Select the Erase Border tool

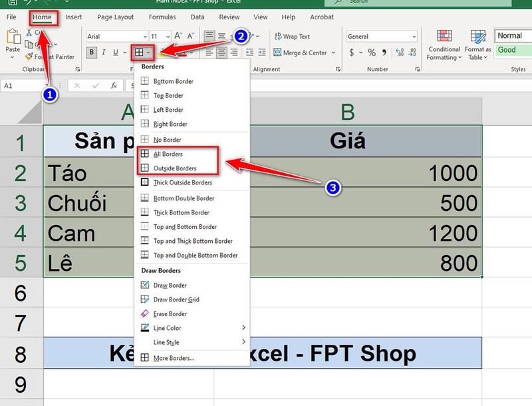[169, 313]
